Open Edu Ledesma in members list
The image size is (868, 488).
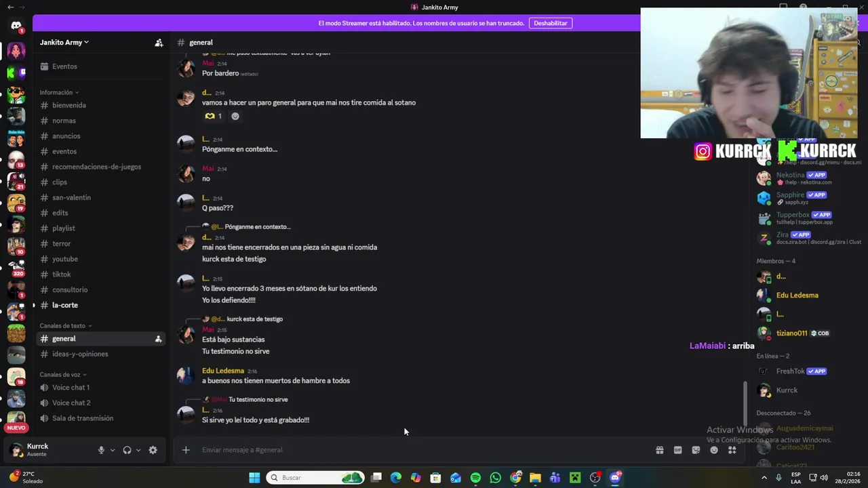click(x=797, y=296)
